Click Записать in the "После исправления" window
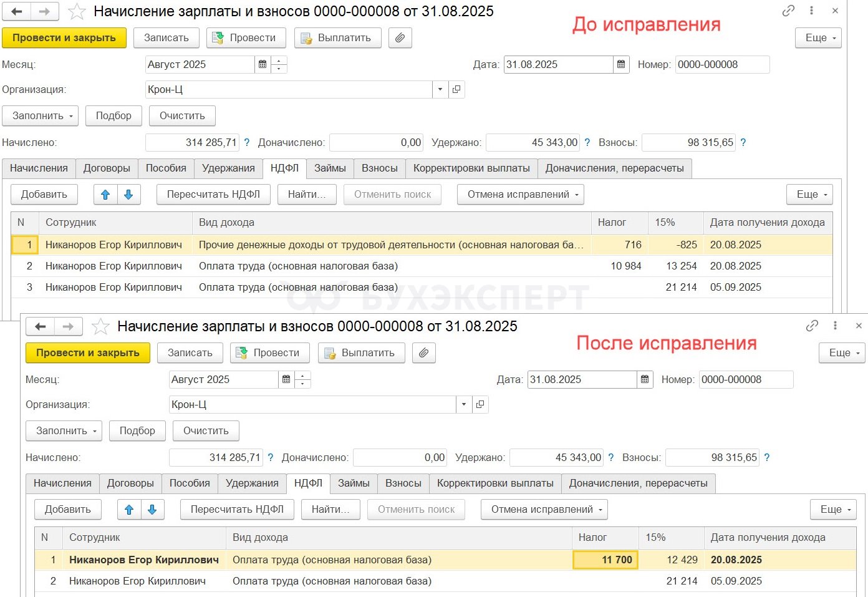The width and height of the screenshot is (868, 597). click(190, 353)
